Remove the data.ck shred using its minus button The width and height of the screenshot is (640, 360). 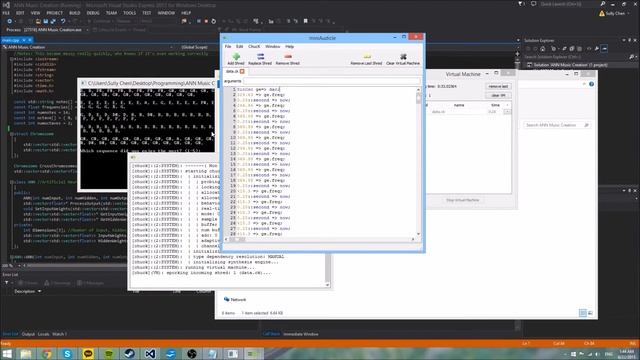point(507,112)
